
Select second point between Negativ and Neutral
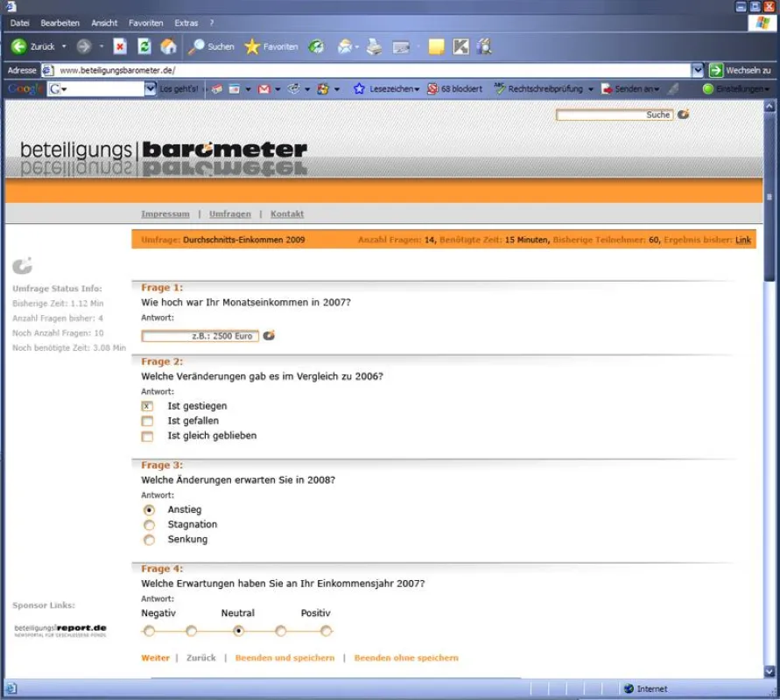click(191, 631)
